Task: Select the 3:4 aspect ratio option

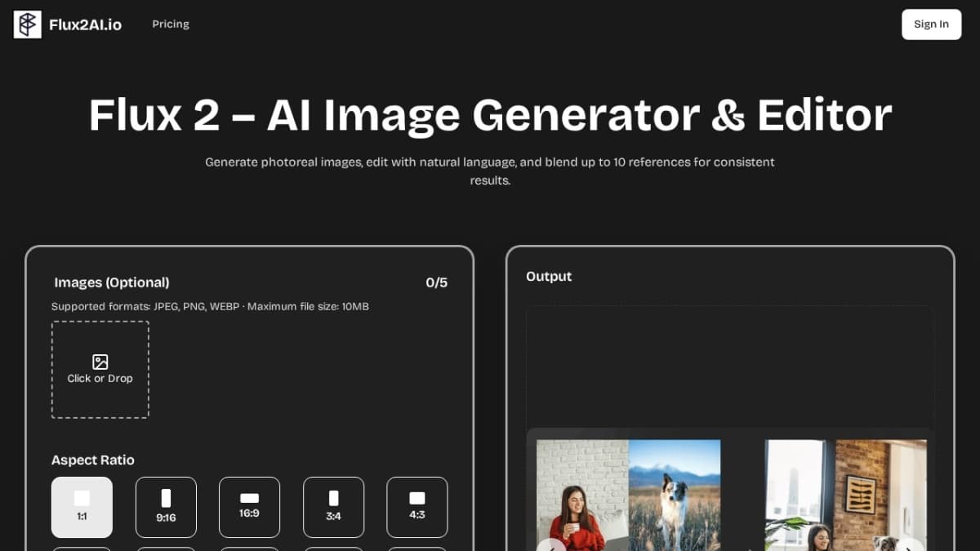Action: tap(333, 507)
